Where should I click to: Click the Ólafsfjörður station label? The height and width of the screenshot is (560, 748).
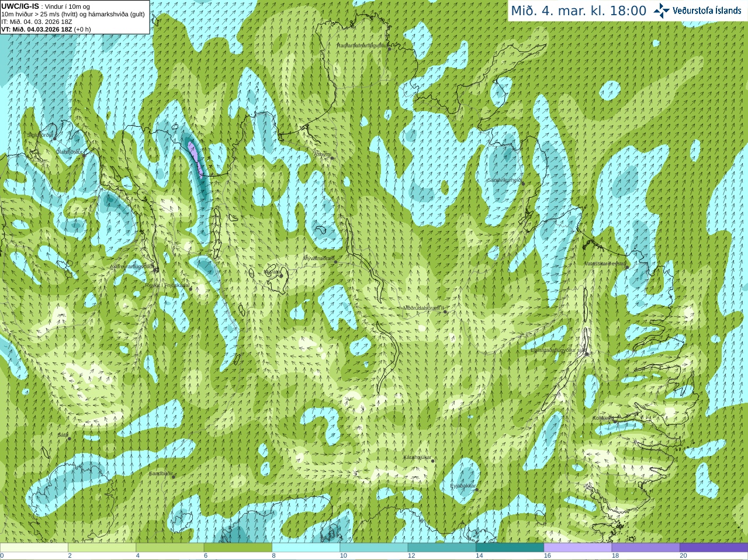click(69, 151)
